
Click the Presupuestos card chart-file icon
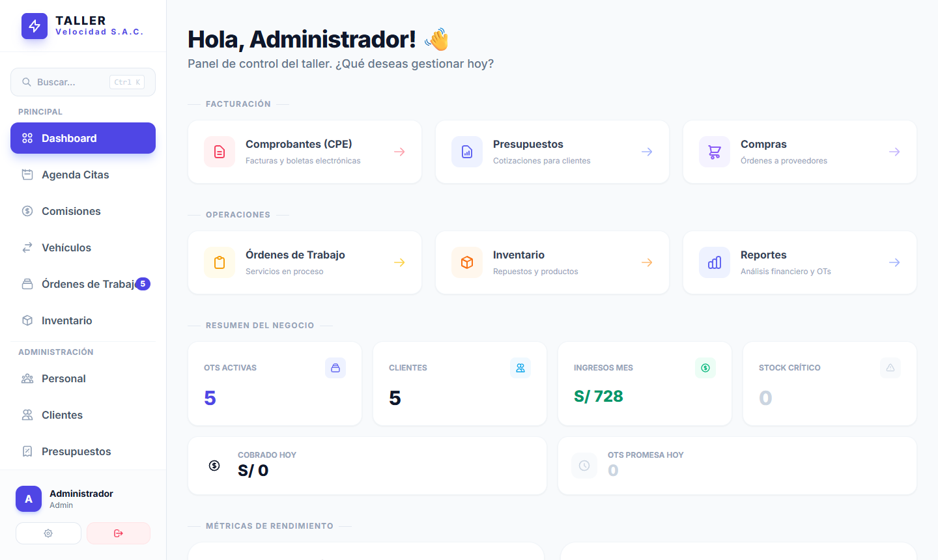(x=467, y=152)
